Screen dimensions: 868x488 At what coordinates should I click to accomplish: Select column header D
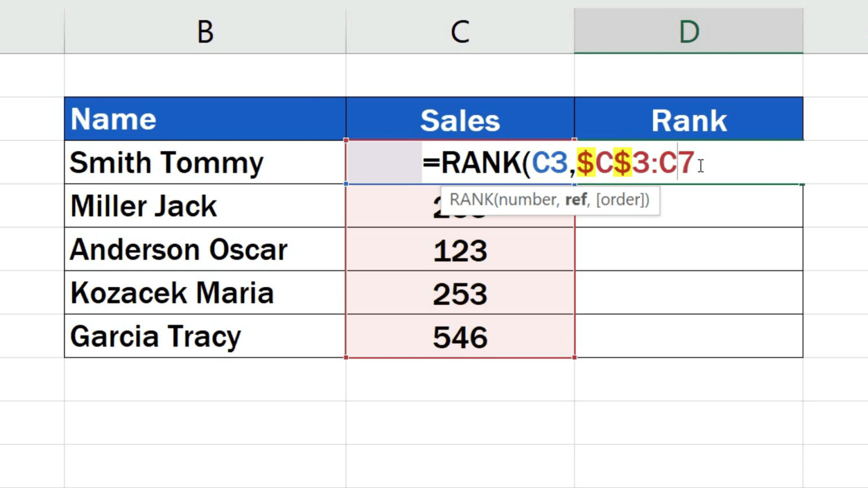[x=688, y=31]
